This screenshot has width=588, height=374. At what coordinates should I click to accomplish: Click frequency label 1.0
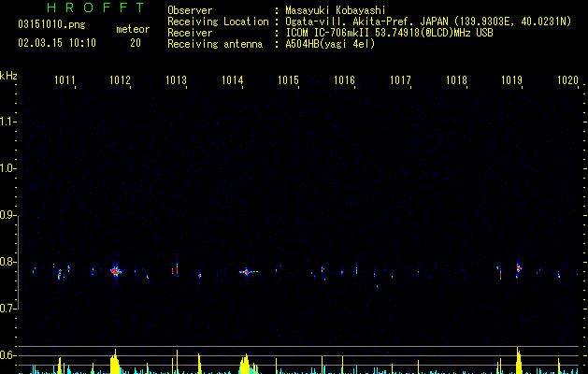click(7, 168)
